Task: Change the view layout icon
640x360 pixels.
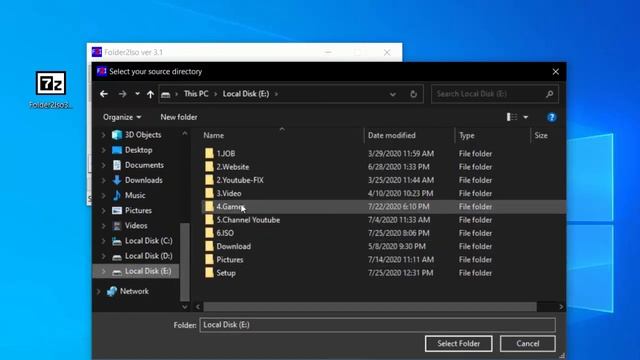Action: click(x=512, y=117)
